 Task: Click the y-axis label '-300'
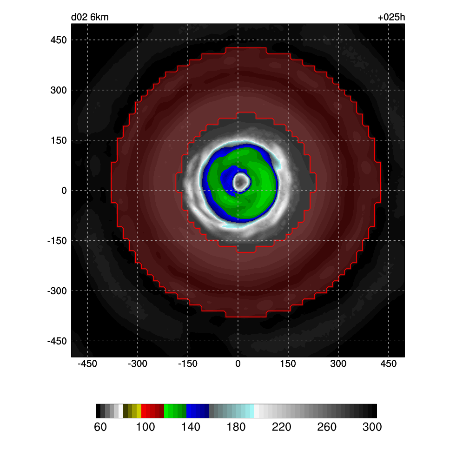[57, 291]
